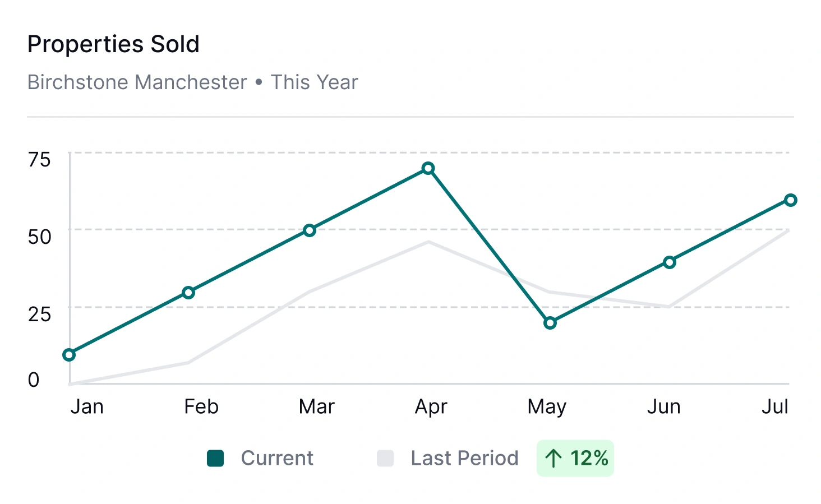
Task: Select the March data point at 50
Action: pos(310,230)
